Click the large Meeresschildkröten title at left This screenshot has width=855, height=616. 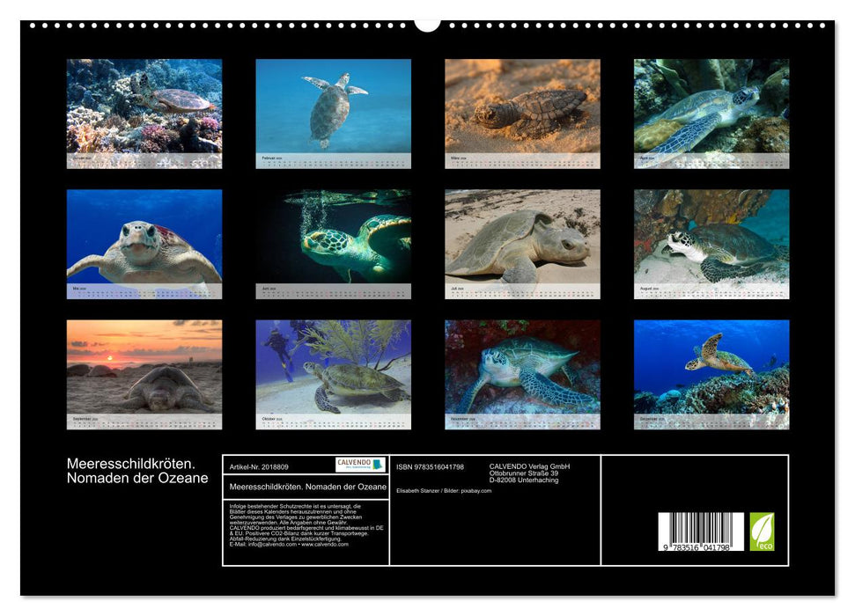pos(137,471)
